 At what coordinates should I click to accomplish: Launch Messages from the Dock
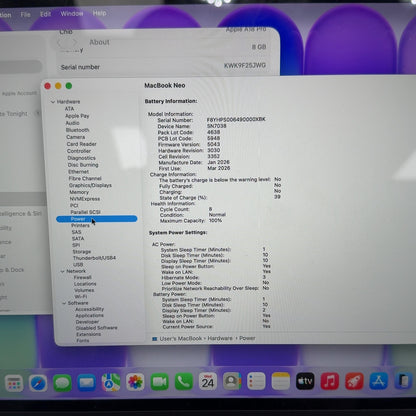pyautogui.click(x=62, y=383)
